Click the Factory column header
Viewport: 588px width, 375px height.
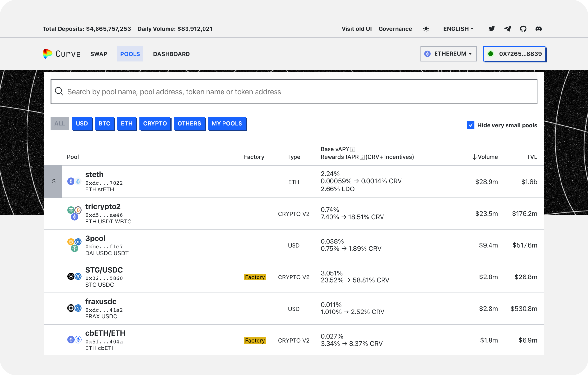(x=254, y=157)
